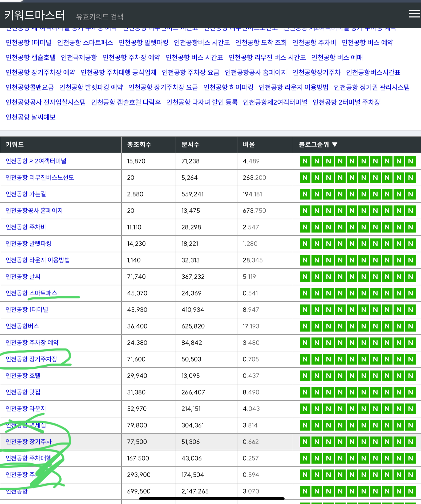The width and height of the screenshot is (421, 504).
Task: Click last N icon in 인천공항 맛집 row
Action: tap(411, 392)
